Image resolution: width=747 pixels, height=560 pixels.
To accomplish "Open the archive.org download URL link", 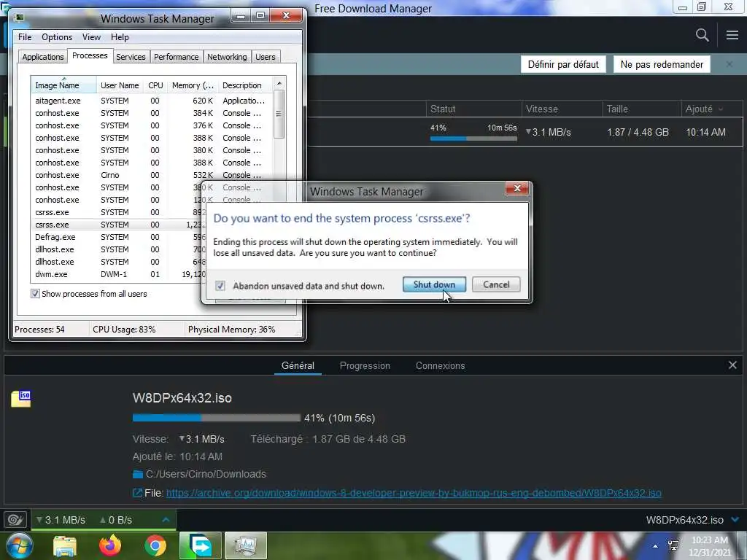I will click(x=414, y=493).
